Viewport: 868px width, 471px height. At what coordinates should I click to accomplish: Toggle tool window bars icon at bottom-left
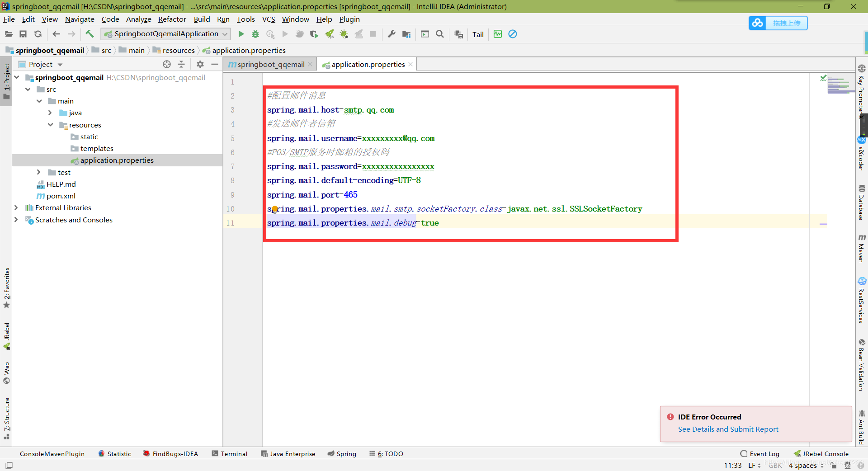(x=9, y=465)
